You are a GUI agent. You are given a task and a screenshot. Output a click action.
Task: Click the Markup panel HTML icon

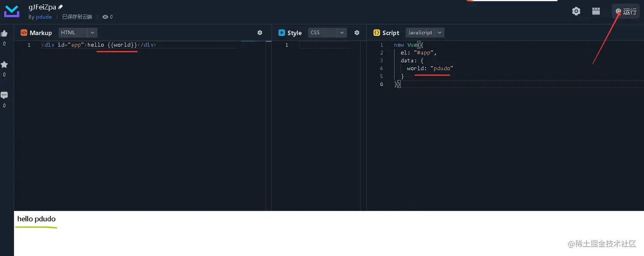[24, 33]
